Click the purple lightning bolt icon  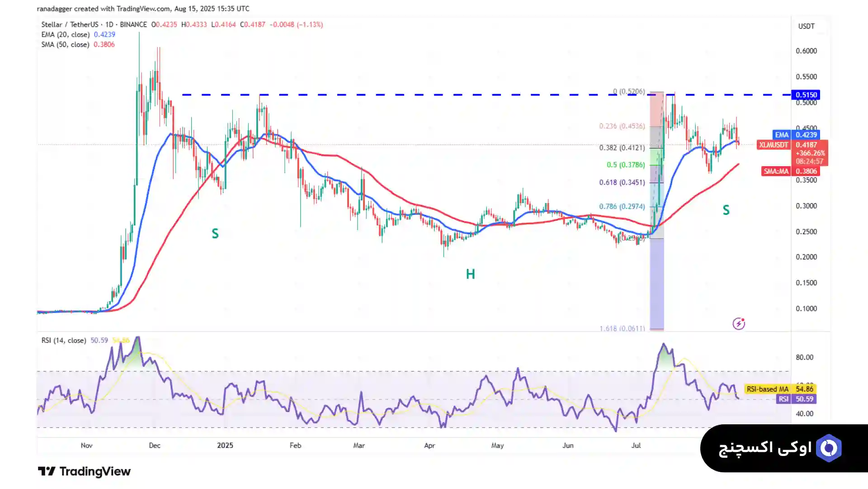pyautogui.click(x=739, y=324)
